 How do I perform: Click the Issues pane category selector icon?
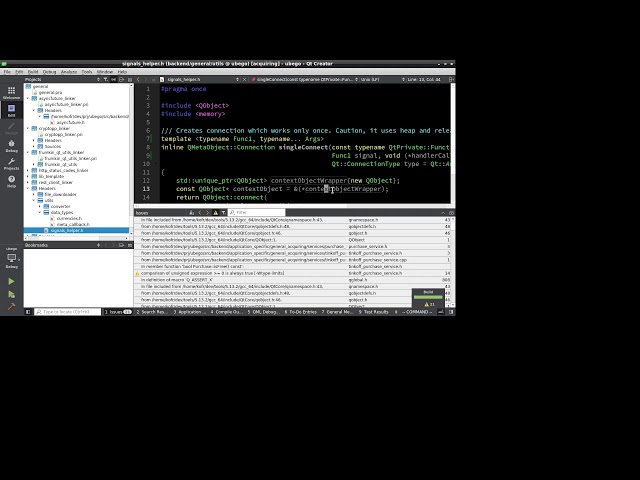(x=191, y=213)
